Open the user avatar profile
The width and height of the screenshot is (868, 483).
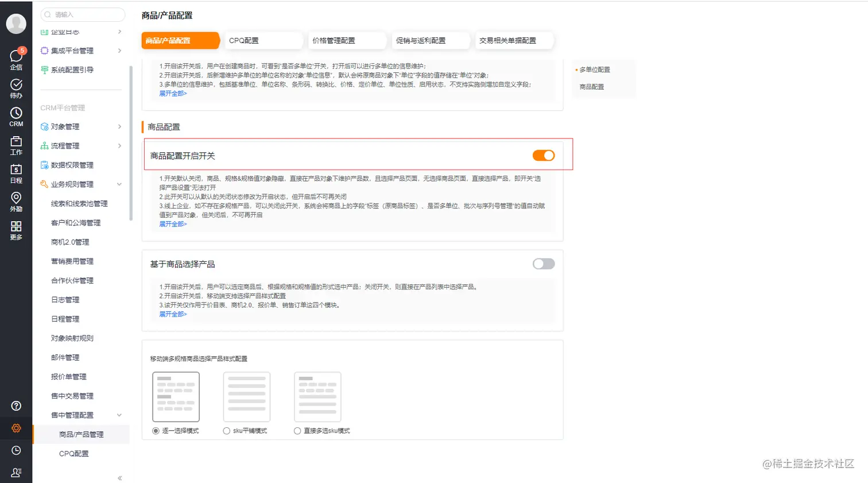[16, 24]
